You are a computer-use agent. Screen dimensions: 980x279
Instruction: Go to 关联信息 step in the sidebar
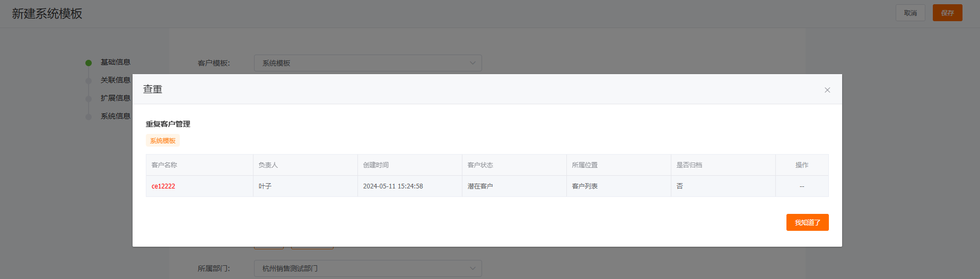coord(116,80)
